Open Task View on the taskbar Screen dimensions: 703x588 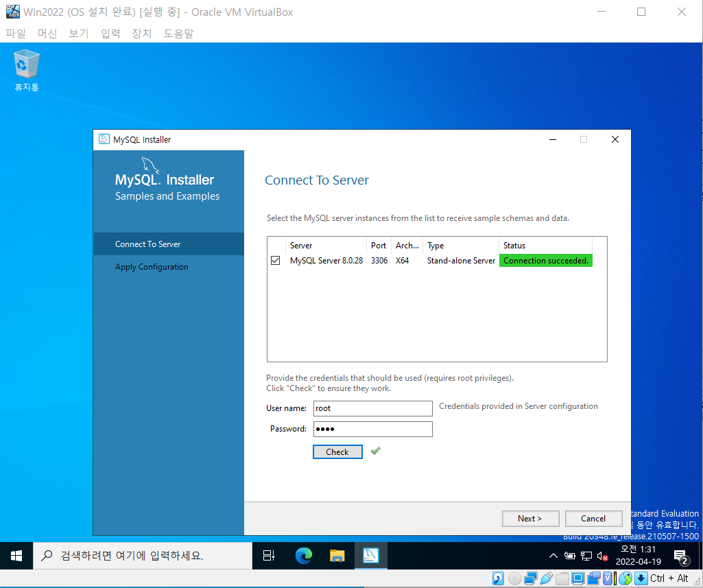point(269,556)
